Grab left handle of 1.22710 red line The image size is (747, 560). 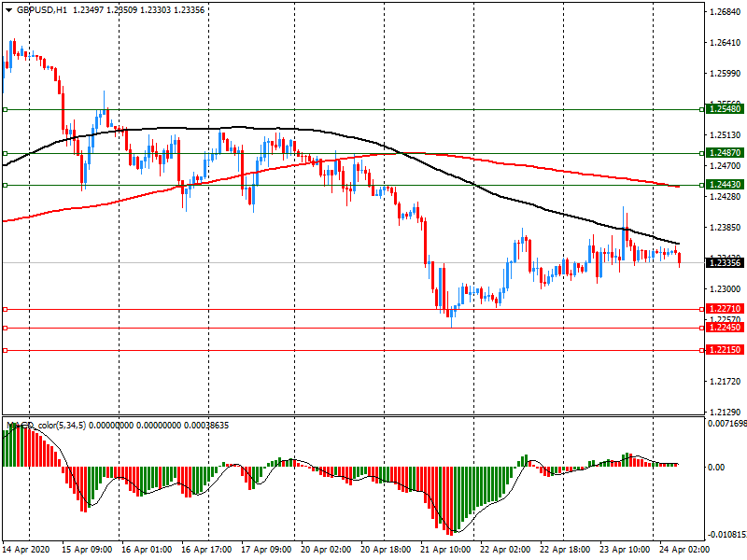[6, 310]
